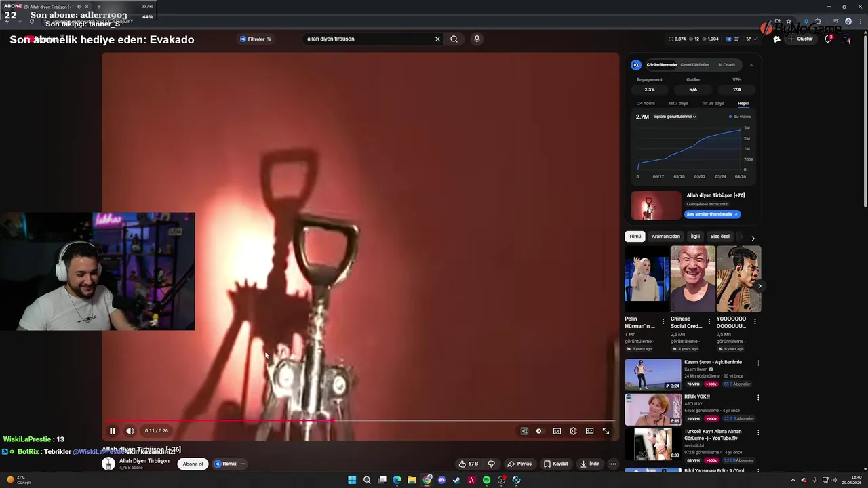Open options menu for RTÜK YOK video
Screen dimensions: 868x488
[758, 398]
